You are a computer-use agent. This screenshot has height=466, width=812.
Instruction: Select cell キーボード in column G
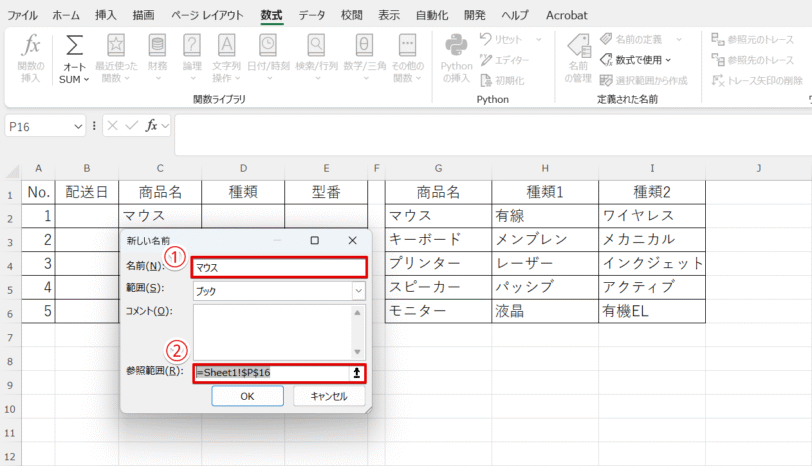[438, 240]
